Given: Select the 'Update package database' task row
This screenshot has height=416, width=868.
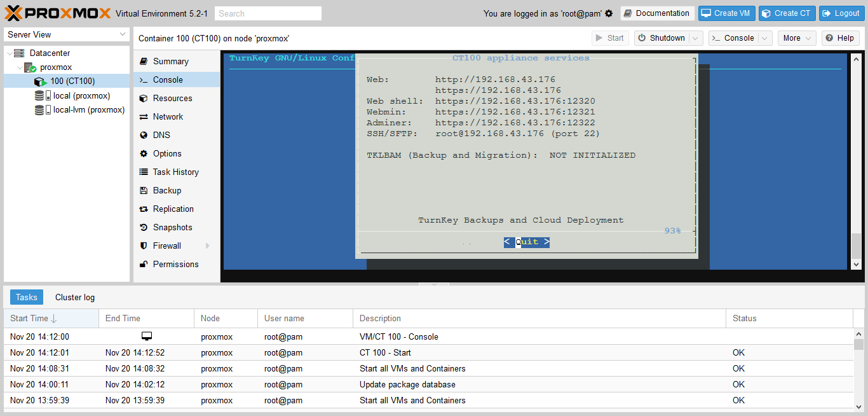Looking at the screenshot, I should [428, 384].
